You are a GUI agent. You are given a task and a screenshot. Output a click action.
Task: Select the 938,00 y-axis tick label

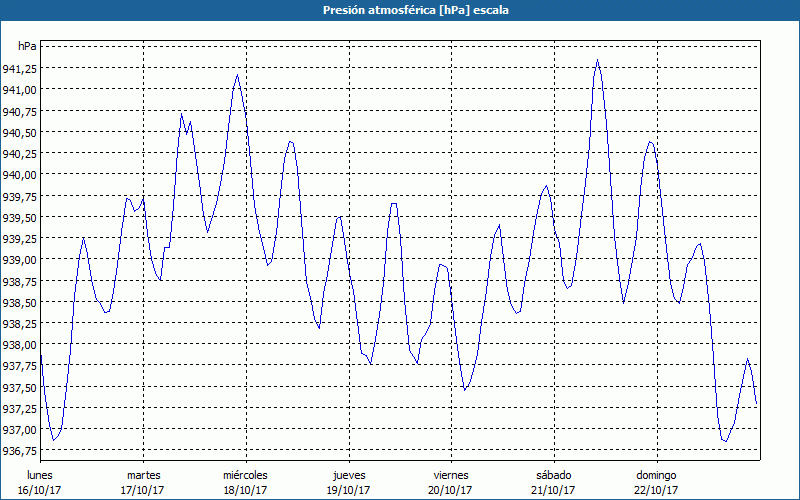(20, 344)
